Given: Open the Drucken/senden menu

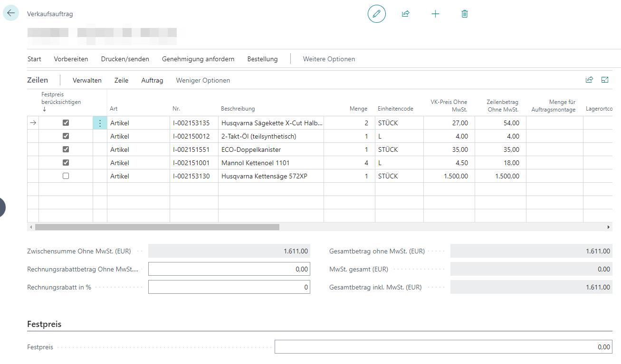Looking at the screenshot, I should [x=125, y=59].
